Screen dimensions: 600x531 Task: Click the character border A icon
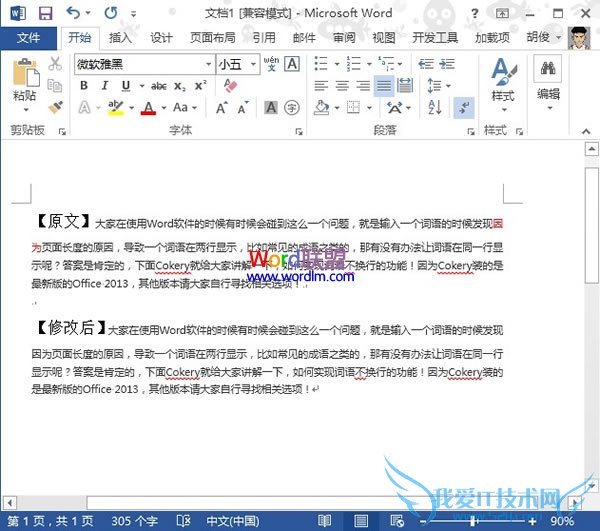[292, 64]
